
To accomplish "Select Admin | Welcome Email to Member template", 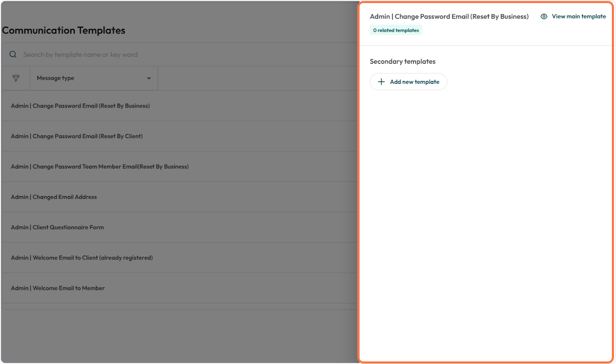I will click(x=57, y=288).
